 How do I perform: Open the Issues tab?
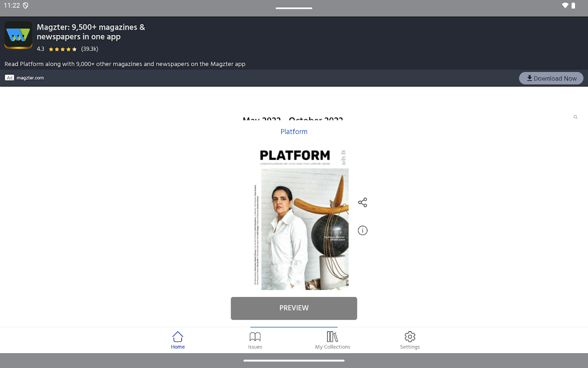255,340
